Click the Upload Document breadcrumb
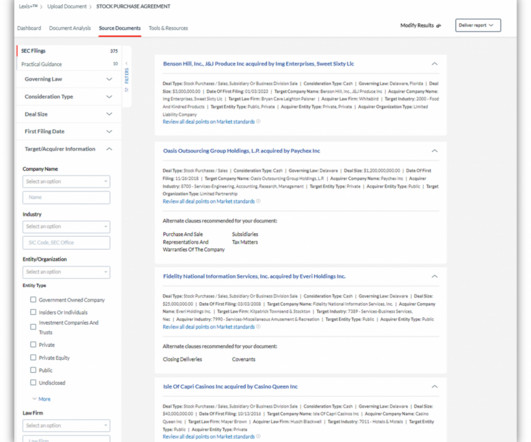531x442 pixels. point(67,6)
